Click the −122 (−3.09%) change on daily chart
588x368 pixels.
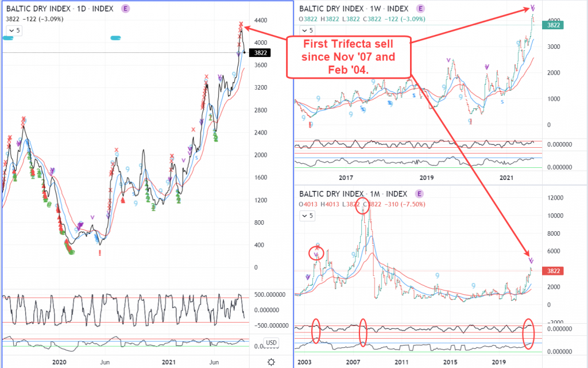tap(42, 19)
